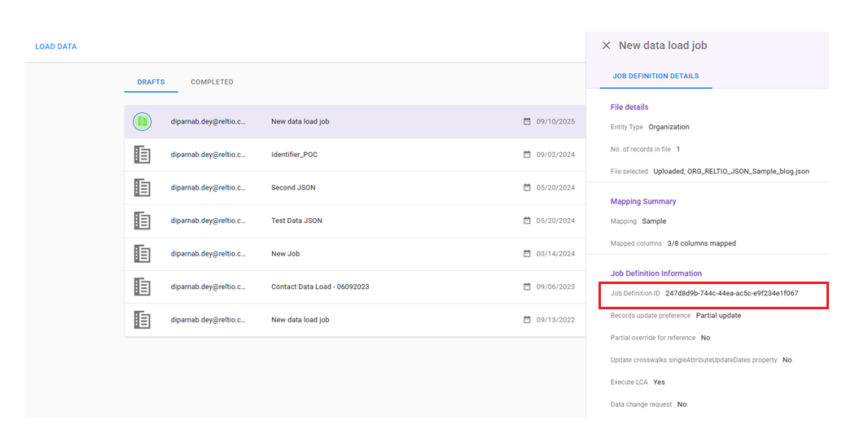
Task: Click the File details heading
Action: point(629,107)
